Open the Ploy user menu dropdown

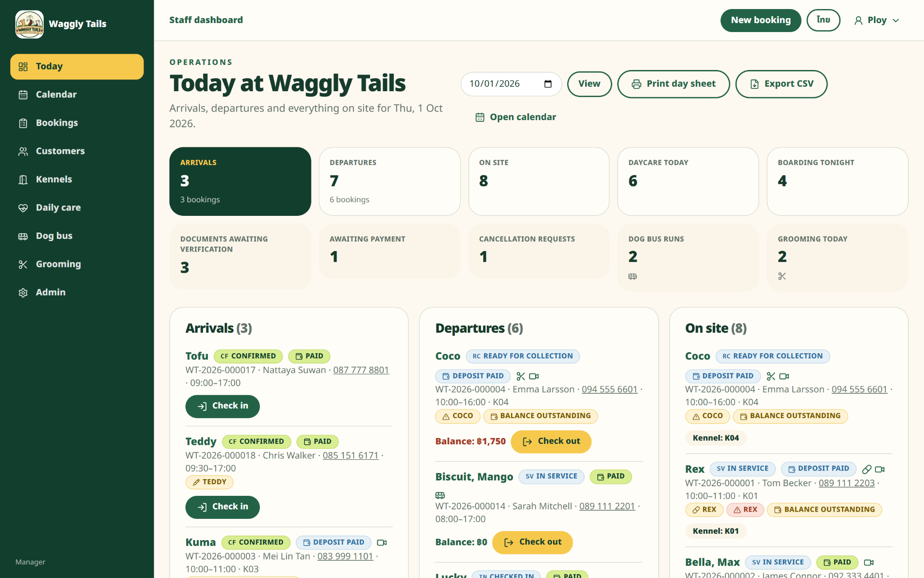tap(877, 20)
